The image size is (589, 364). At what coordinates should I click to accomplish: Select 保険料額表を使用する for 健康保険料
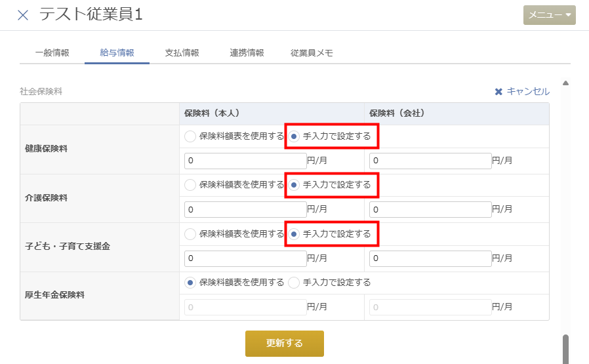click(x=190, y=136)
